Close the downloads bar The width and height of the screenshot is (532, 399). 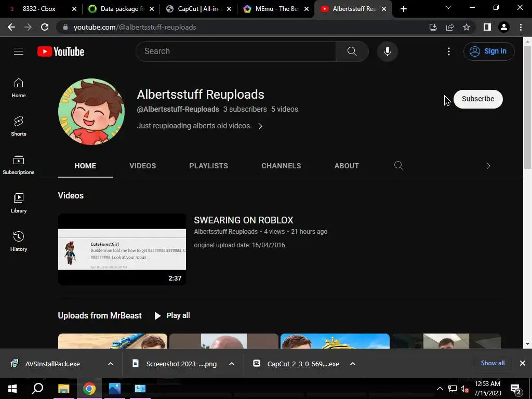[x=523, y=363]
